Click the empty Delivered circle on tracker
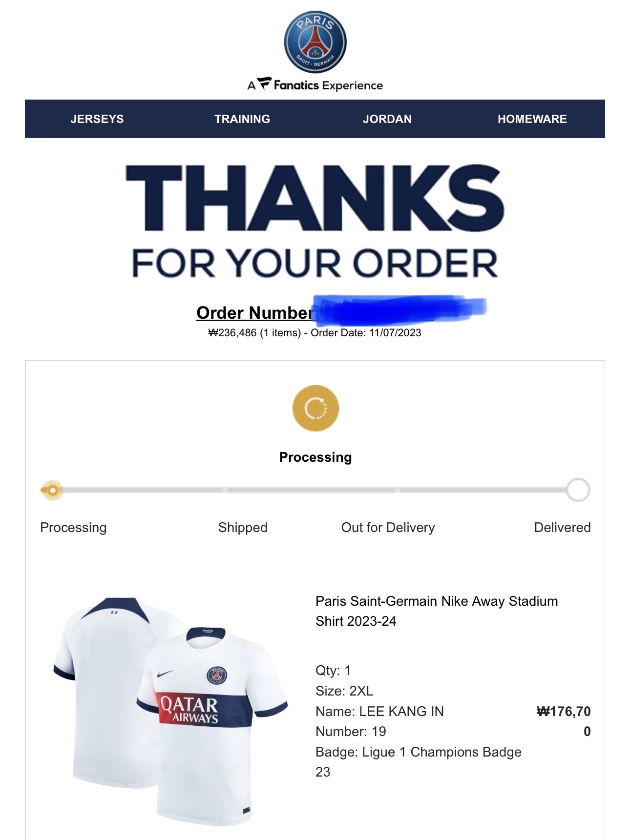 coord(578,490)
